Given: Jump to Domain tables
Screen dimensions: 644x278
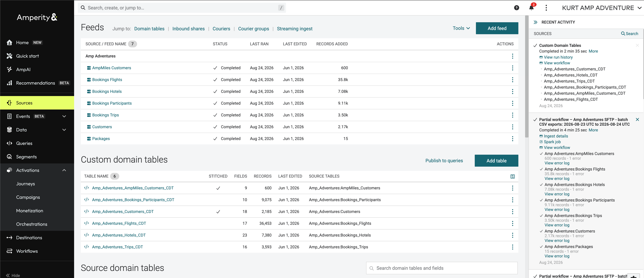Looking at the screenshot, I should pos(149,29).
